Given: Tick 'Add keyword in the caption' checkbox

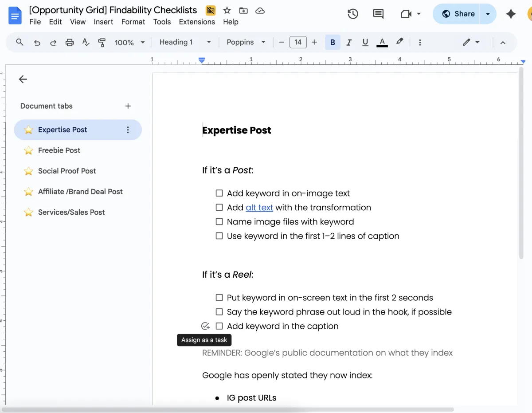Looking at the screenshot, I should point(219,326).
